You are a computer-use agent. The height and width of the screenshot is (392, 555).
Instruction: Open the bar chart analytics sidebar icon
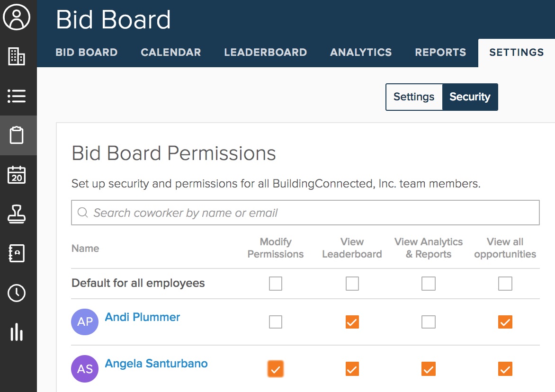coord(17,332)
